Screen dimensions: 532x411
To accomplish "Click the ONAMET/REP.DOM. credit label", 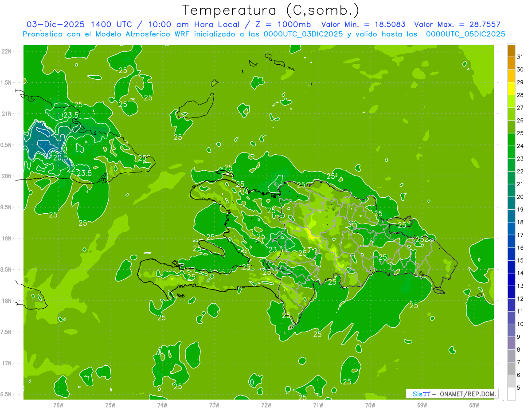I will pos(468,394).
